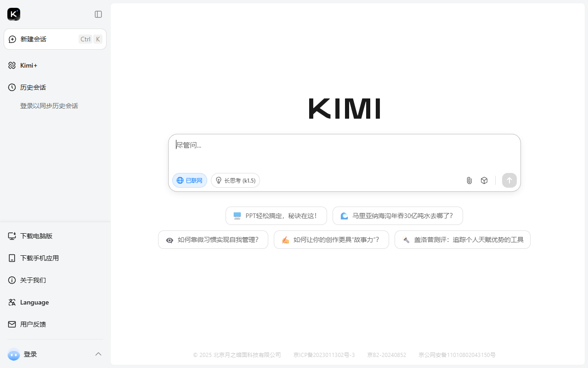Click © 2025 北京月之暗面科技有限公司 footer text

pos(237,355)
